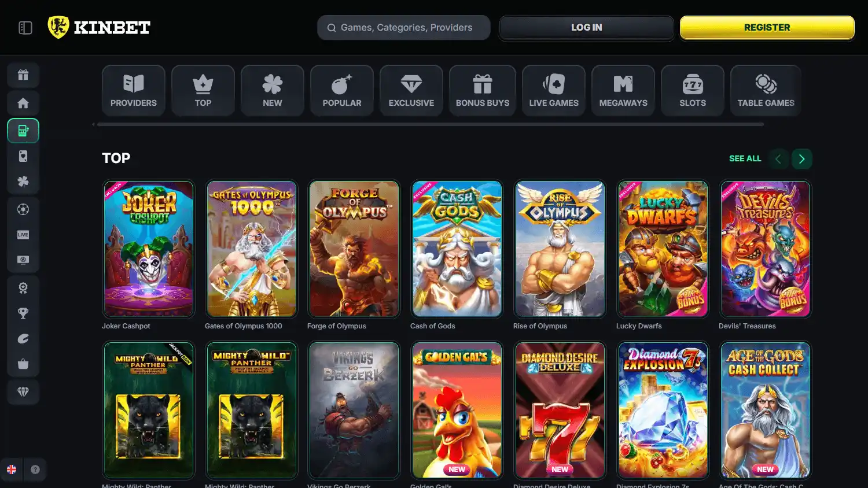868x488 pixels.
Task: Click the Register button
Action: (x=767, y=28)
